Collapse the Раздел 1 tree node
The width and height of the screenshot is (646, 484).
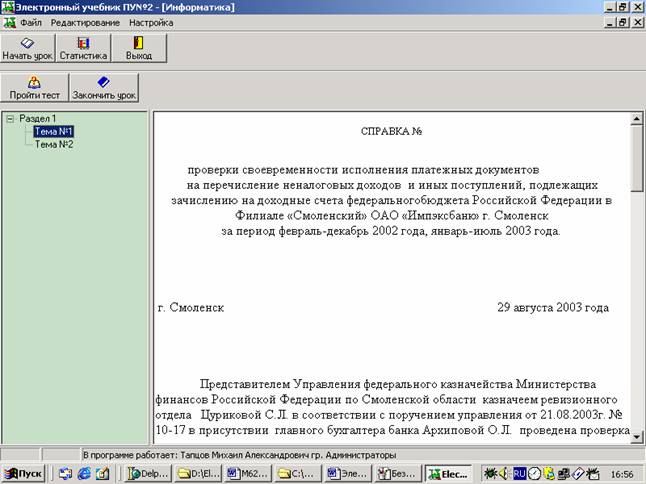(10, 119)
